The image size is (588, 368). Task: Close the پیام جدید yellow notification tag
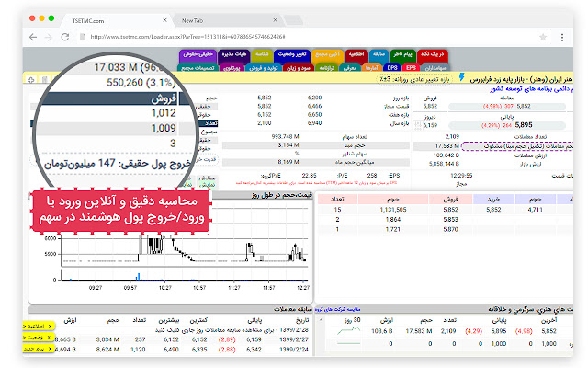50,349
